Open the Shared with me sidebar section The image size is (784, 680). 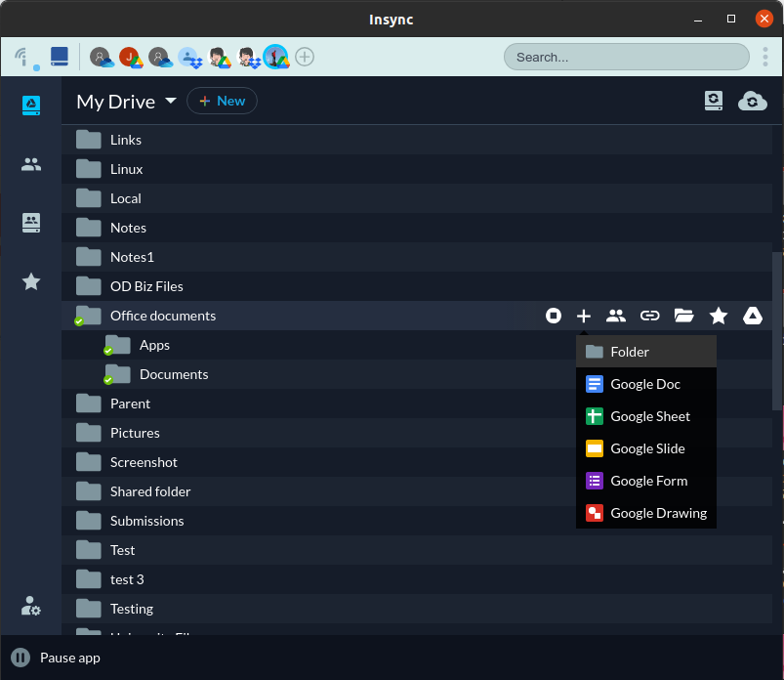tap(30, 164)
